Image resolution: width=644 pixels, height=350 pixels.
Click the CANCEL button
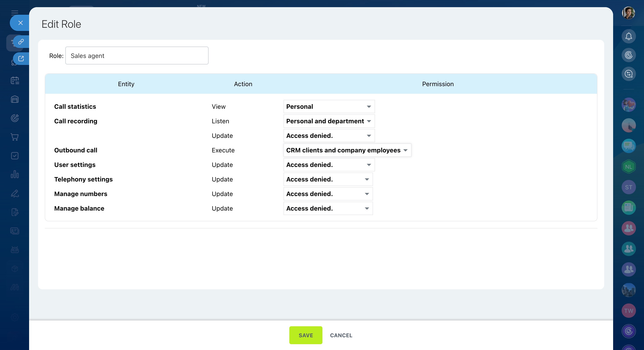341,335
